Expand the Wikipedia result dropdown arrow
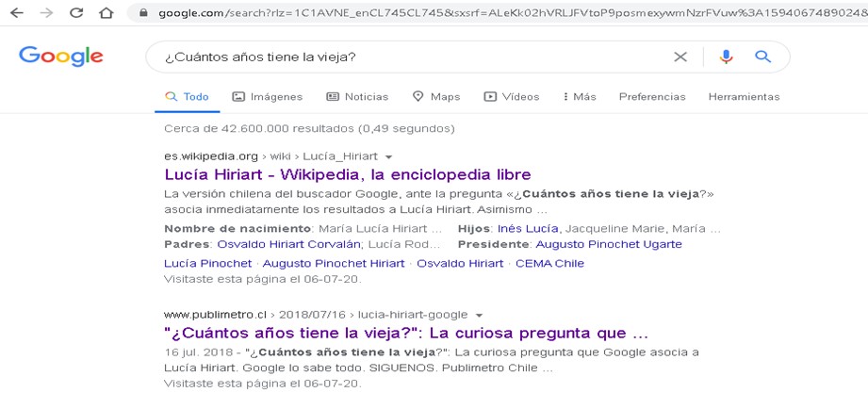Screen dimensions: 868x409 tap(389, 156)
